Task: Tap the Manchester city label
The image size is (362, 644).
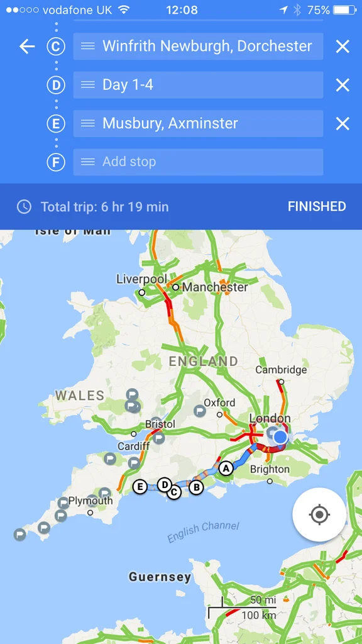Action: pyautogui.click(x=215, y=287)
